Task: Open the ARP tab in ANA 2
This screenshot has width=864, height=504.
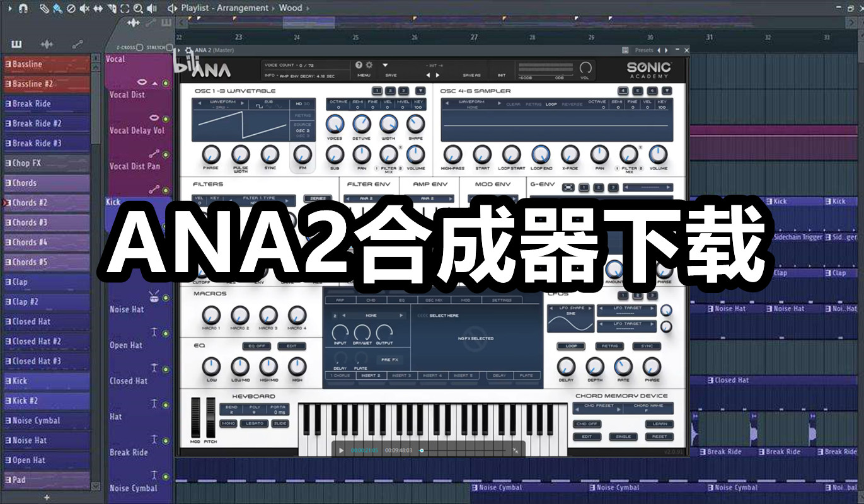Action: (340, 300)
